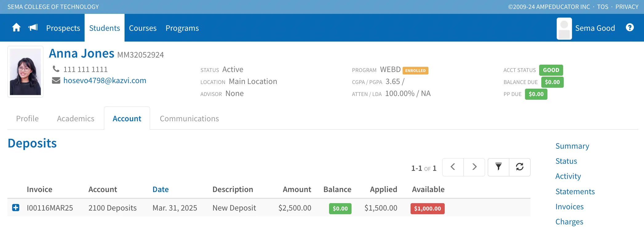Image resolution: width=644 pixels, height=229 pixels.
Task: Click the PRIVACY link in header
Action: click(627, 7)
